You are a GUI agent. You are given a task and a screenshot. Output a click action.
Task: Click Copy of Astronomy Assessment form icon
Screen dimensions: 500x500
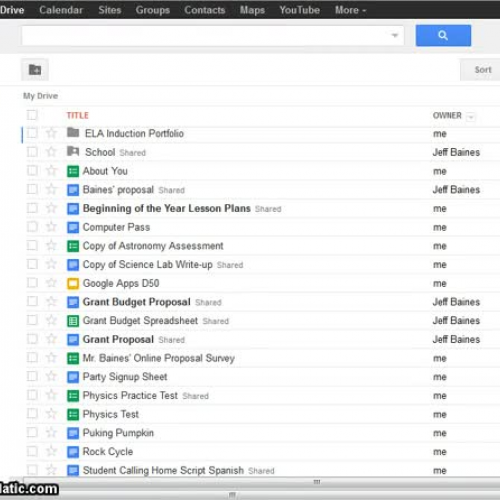73,246
